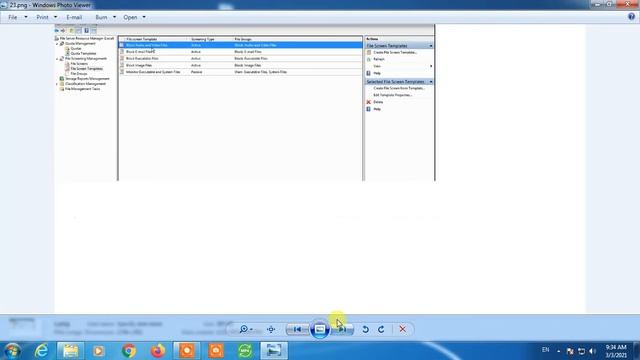Click Edit Template Properties action
The width and height of the screenshot is (640, 360).
click(393, 95)
